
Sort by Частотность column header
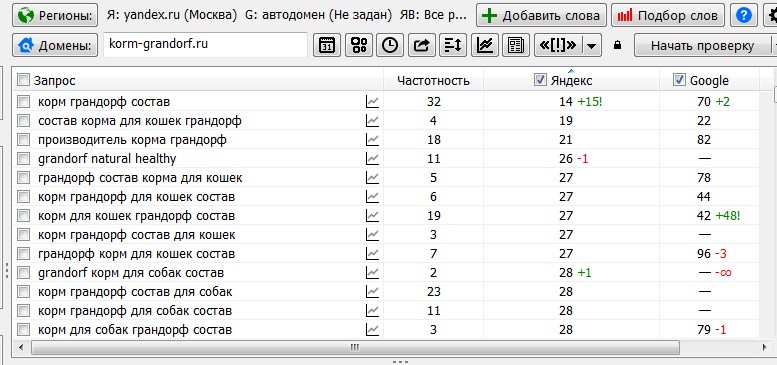click(433, 80)
